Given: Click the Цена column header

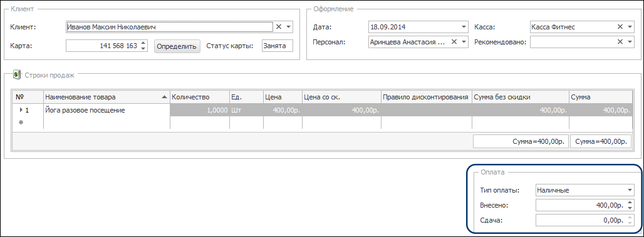Looking at the screenshot, I should 283,97.
